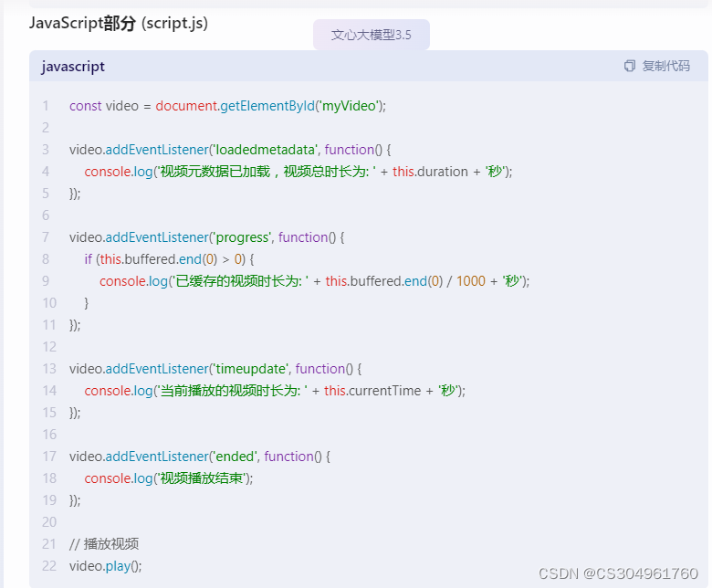Click 'ended' event string in line 17
This screenshot has height=588, width=712.
point(235,457)
